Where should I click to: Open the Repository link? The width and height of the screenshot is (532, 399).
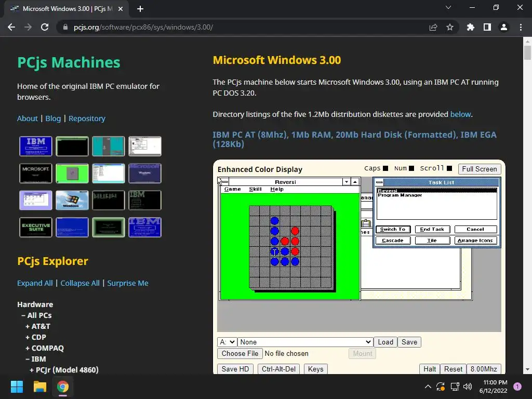pyautogui.click(x=87, y=118)
